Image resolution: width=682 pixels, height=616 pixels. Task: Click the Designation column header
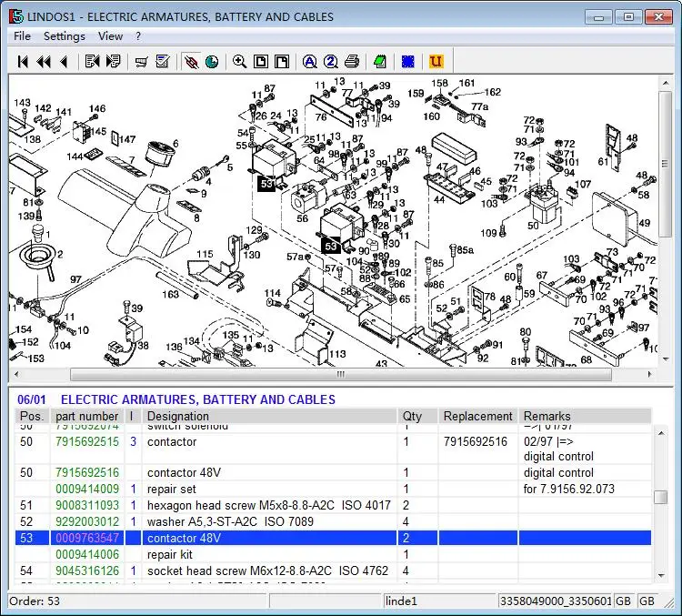(269, 416)
